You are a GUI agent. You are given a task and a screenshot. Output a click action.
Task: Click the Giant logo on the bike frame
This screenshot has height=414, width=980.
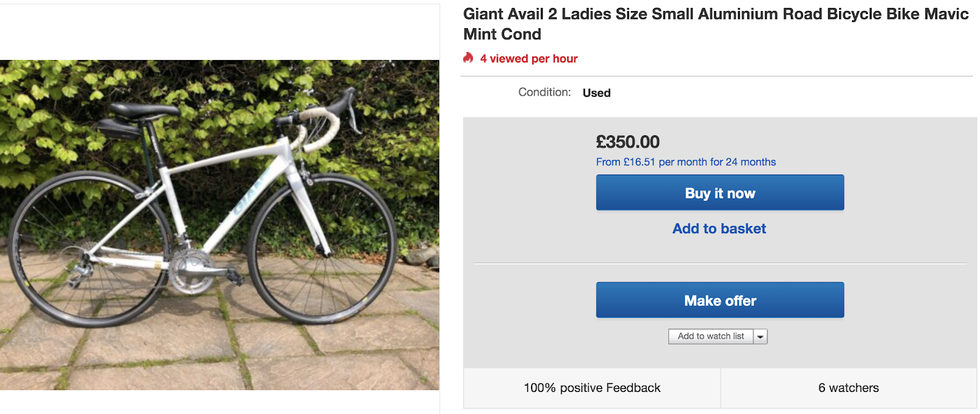[248, 197]
